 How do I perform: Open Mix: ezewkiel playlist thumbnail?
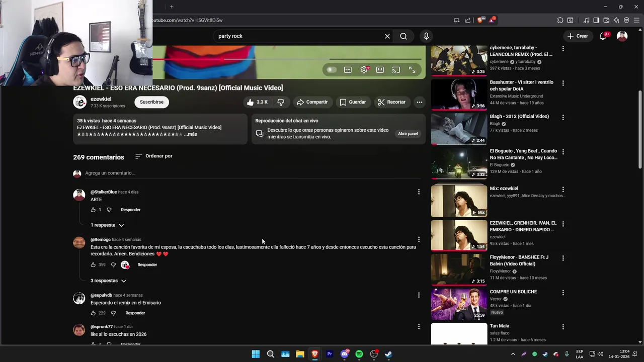pyautogui.click(x=459, y=201)
